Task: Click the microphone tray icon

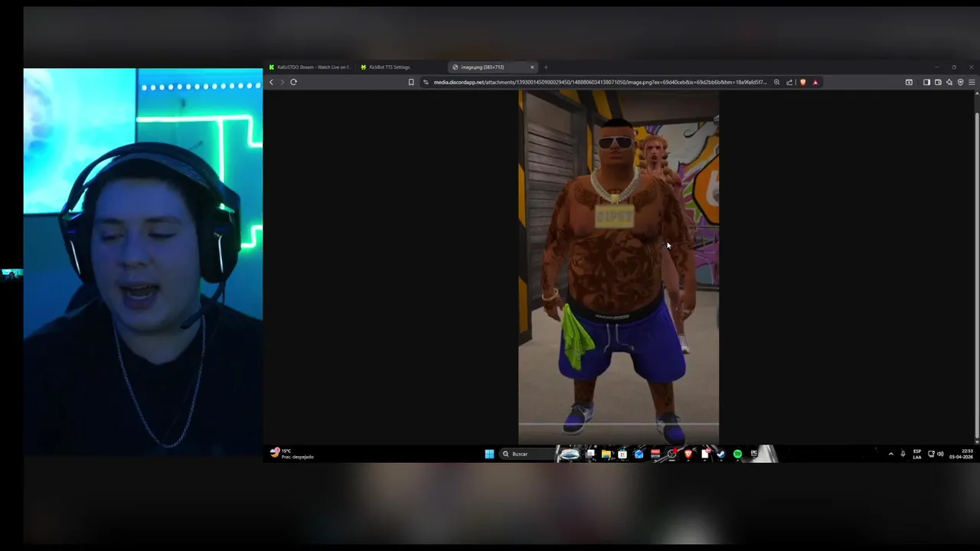Action: click(903, 454)
